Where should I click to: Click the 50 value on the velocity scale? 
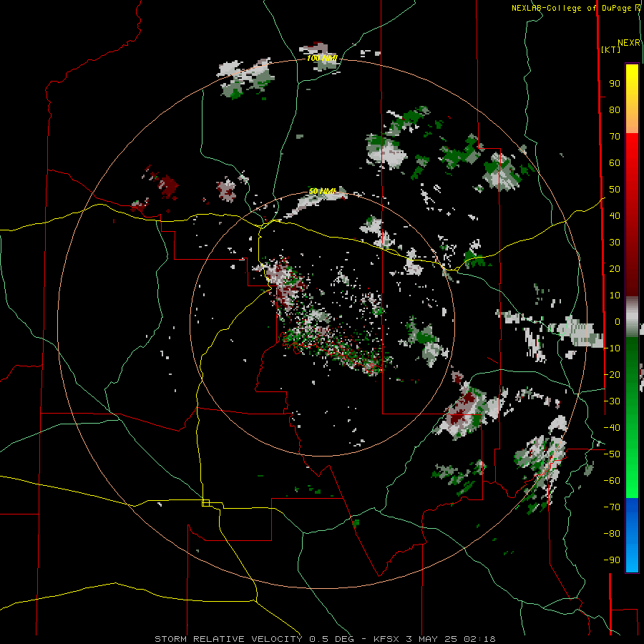615,190
